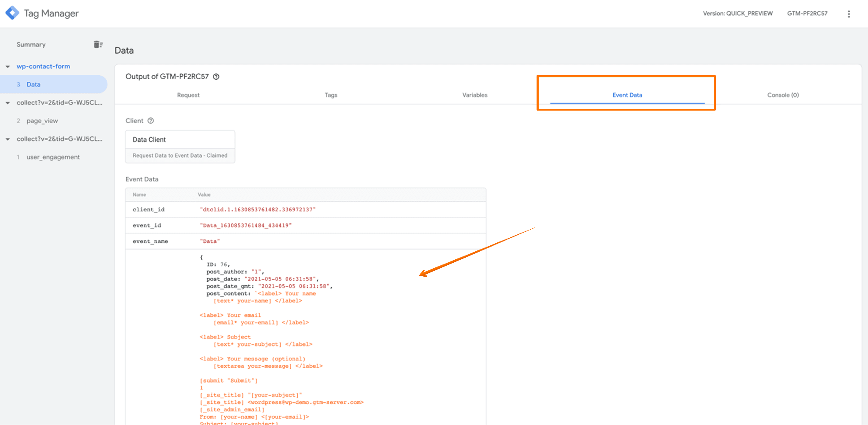
Task: Click the post_date value in the JSON
Action: [x=280, y=279]
